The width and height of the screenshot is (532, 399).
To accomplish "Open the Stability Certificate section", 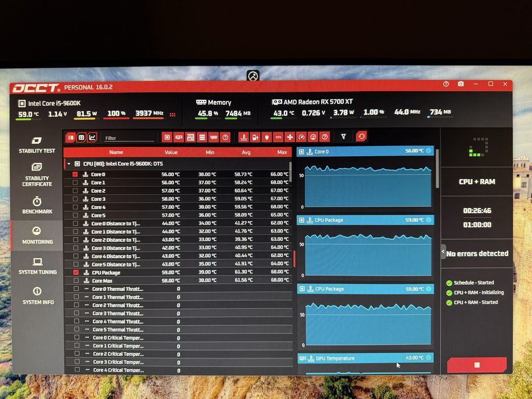I will tap(36, 175).
